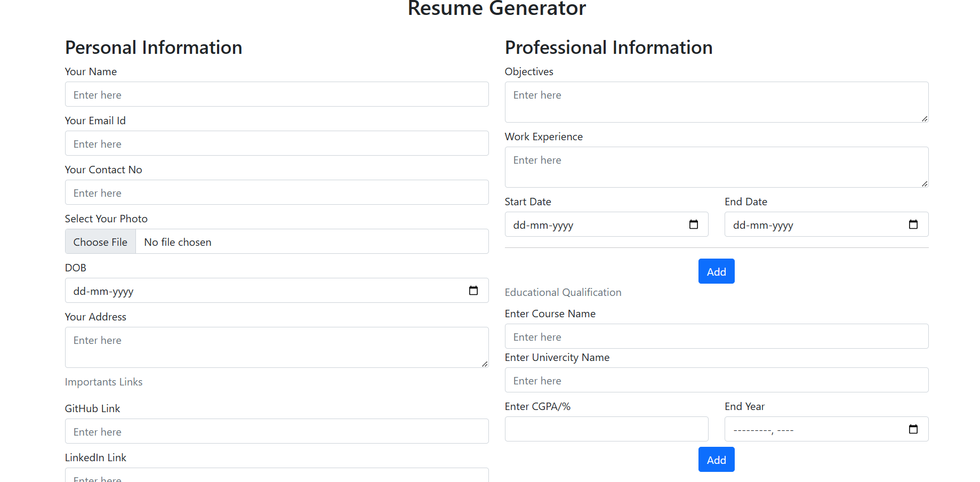Click into the Your Email Id field

(x=277, y=143)
